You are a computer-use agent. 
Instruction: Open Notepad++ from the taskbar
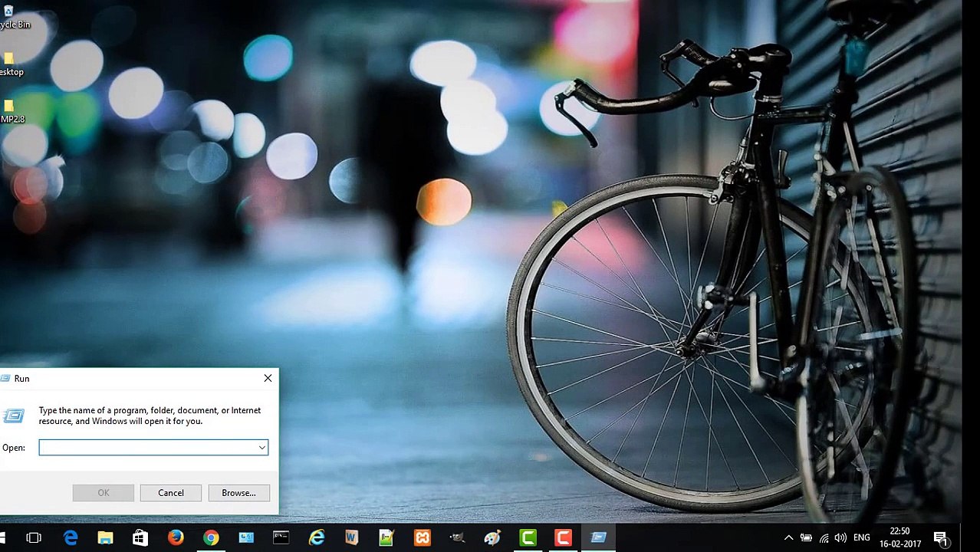click(x=387, y=538)
